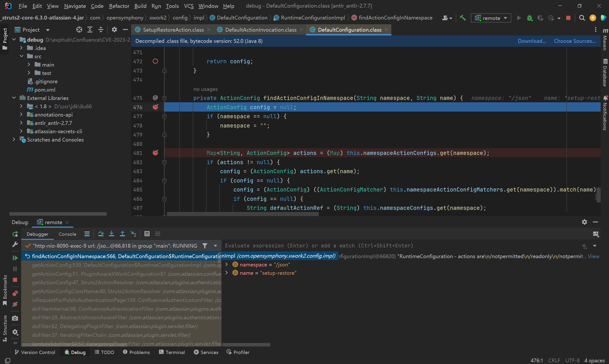Expand the .idea folder
Screen dimensions: 609x364
pyautogui.click(x=21, y=48)
